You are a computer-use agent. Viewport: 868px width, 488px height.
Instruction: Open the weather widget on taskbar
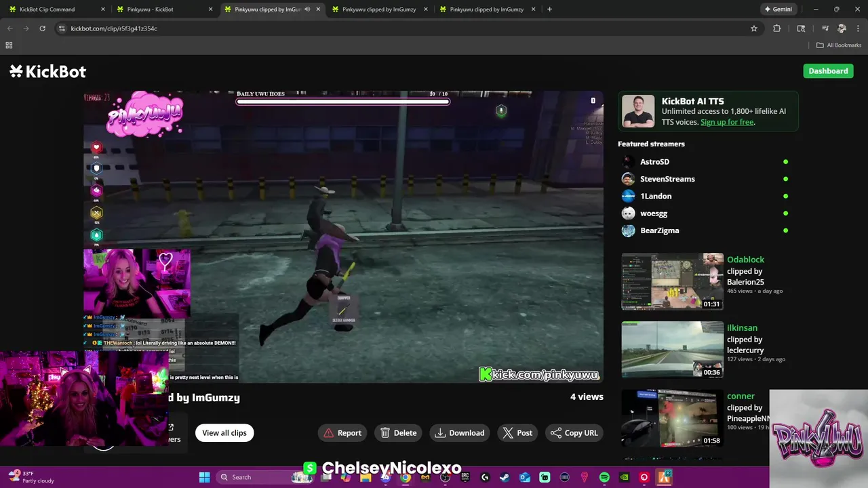[31, 477]
